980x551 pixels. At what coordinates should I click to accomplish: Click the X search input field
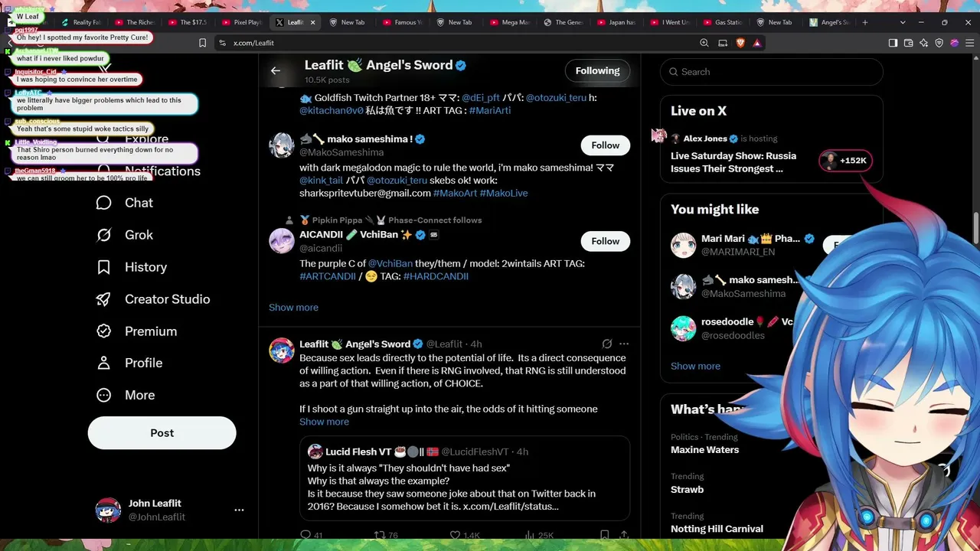coord(772,72)
